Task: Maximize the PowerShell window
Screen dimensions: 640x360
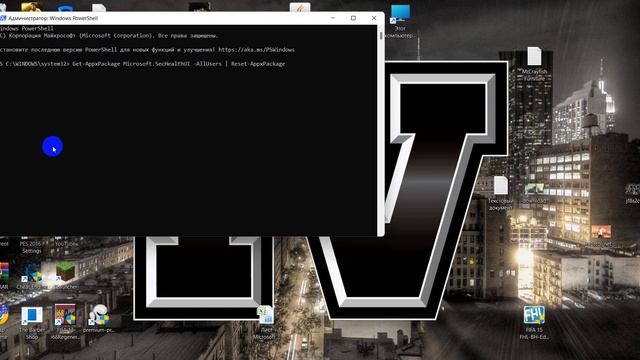Action: tap(353, 18)
